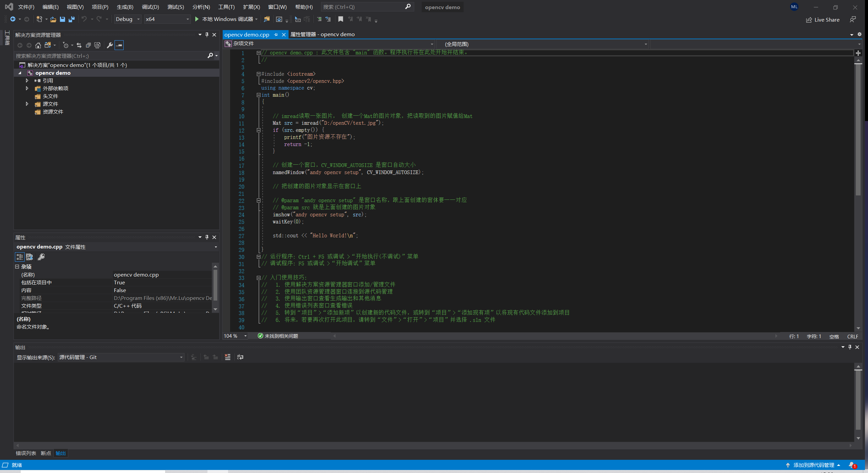868x473 pixels.
Task: Clear all output in the Output panel
Action: (227, 357)
